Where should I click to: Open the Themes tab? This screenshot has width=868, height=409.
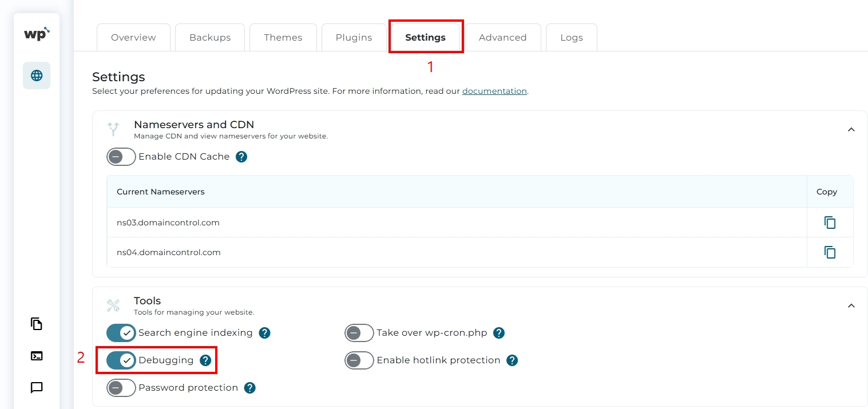point(283,38)
